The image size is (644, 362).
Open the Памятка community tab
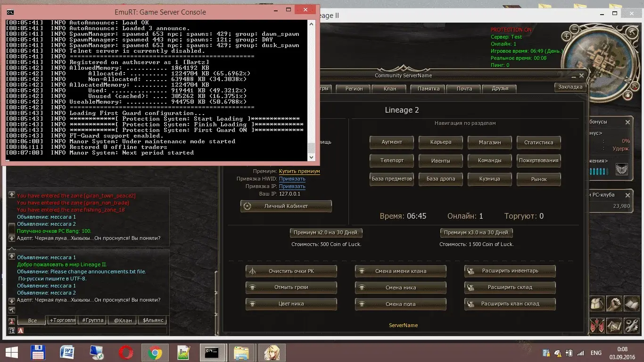point(428,89)
